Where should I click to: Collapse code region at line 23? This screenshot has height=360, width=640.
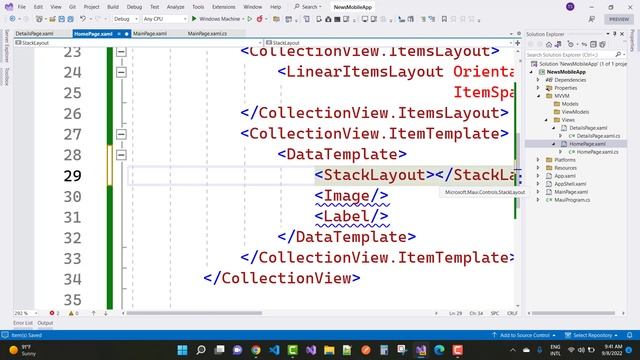[x=121, y=52]
